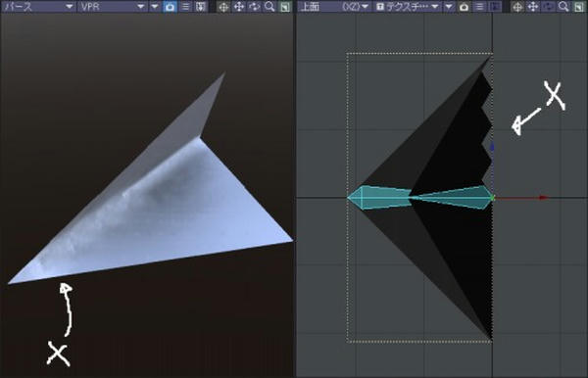Toggle the independent view icon in perspective viewport
This screenshot has height=378, width=588.
201,7
